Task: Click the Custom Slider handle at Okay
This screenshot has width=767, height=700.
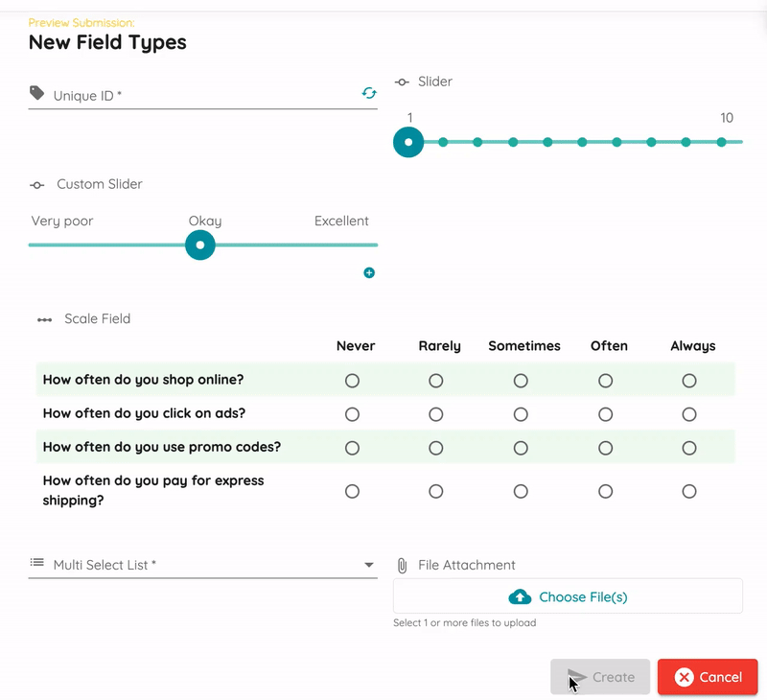Action: (x=200, y=245)
